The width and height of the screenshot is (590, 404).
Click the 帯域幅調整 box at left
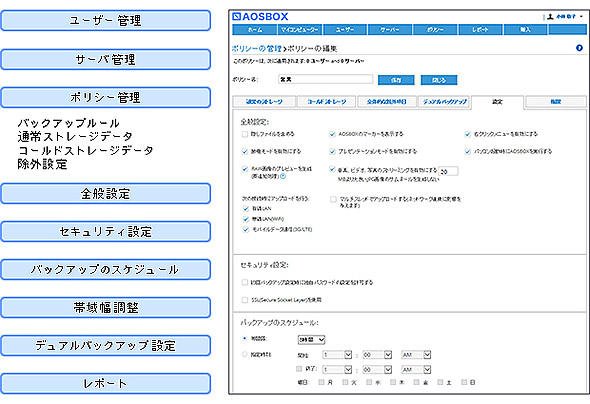pos(105,308)
